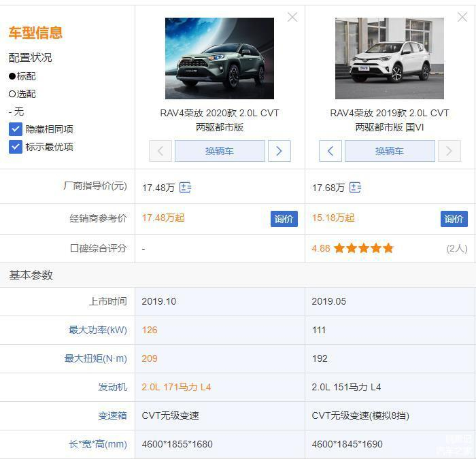Click the 17.48万起 dealer price
This screenshot has height=459, width=476.
[x=163, y=218]
